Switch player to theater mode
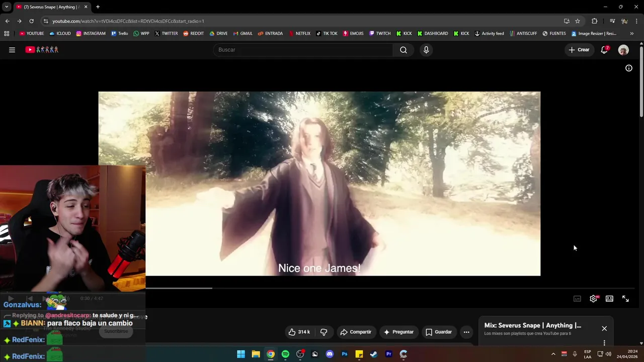 pos(609,299)
